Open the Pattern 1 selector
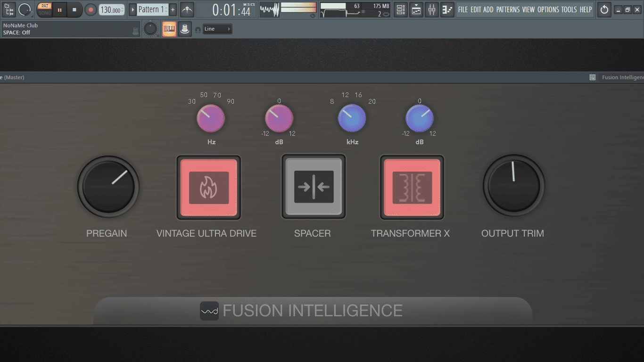This screenshot has height=362, width=644. coord(152,9)
